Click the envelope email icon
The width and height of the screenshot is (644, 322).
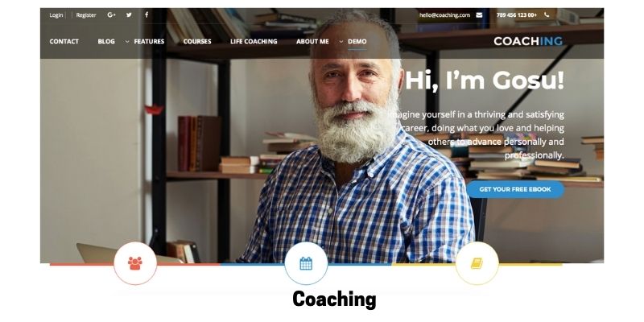(x=479, y=14)
